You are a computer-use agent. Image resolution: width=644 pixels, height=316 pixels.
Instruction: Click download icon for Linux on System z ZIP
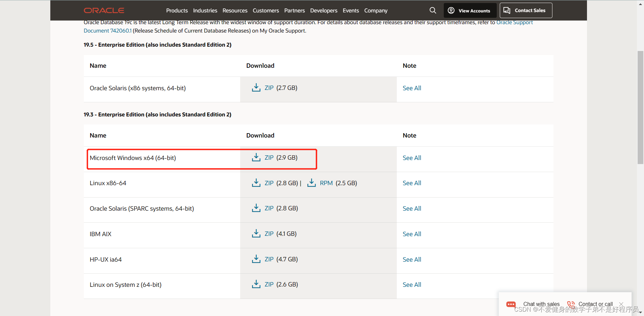click(256, 284)
